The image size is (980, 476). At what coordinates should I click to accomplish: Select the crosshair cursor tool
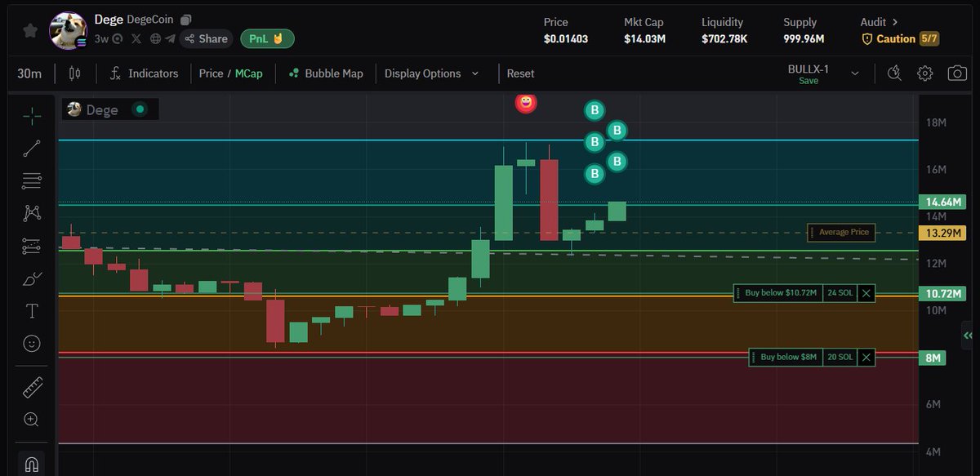[x=32, y=117]
